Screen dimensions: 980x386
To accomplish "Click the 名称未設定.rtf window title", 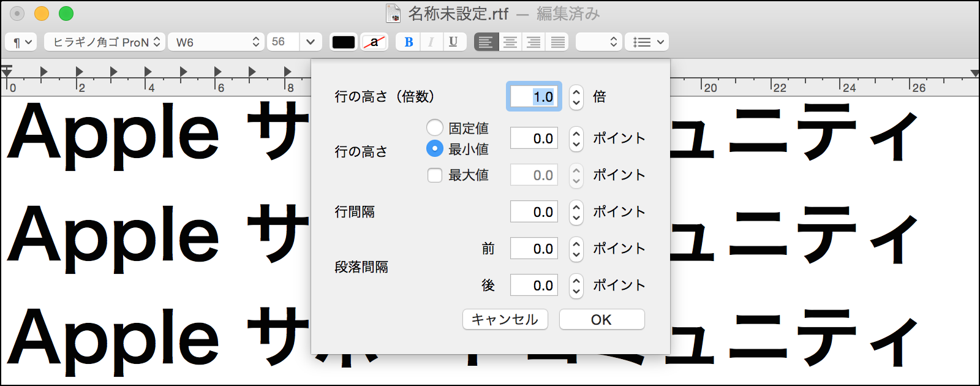I will (x=459, y=13).
